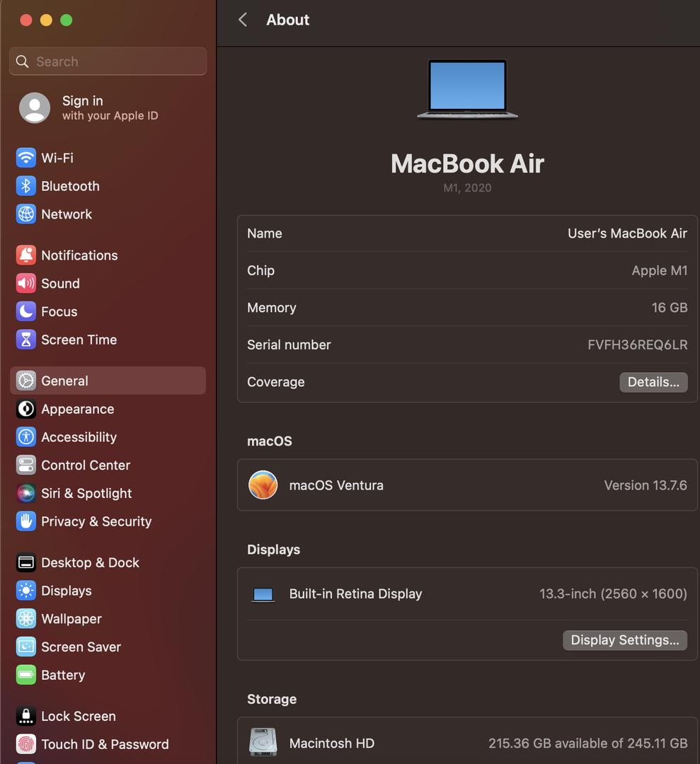The width and height of the screenshot is (700, 764).
Task: Click the Privacy & Security hand icon
Action: (x=26, y=521)
